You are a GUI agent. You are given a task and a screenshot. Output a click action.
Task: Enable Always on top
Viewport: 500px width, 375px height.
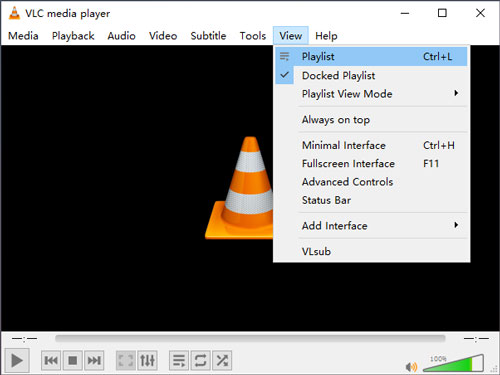pyautogui.click(x=372, y=119)
